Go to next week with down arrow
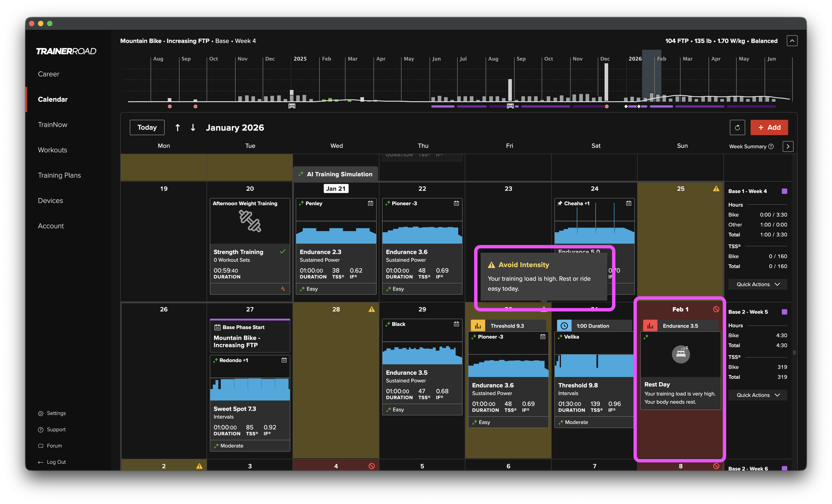Viewport: 832px width, 504px height. click(x=193, y=128)
